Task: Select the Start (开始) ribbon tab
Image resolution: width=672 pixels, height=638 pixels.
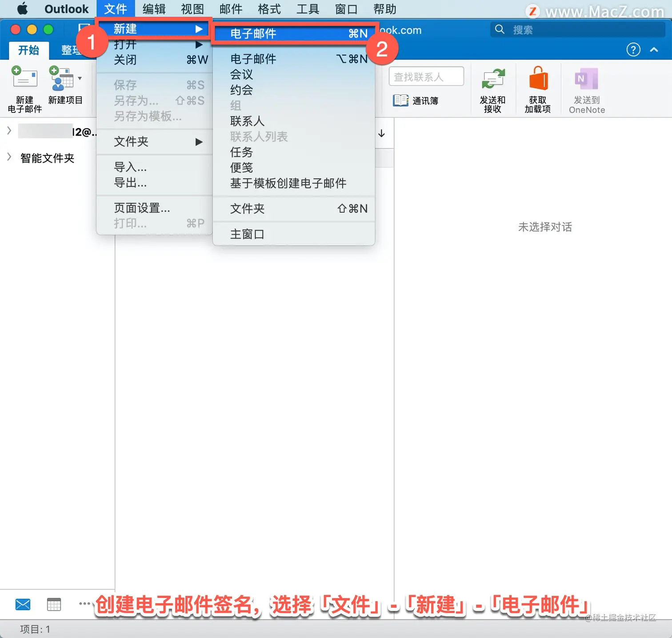Action: point(28,50)
